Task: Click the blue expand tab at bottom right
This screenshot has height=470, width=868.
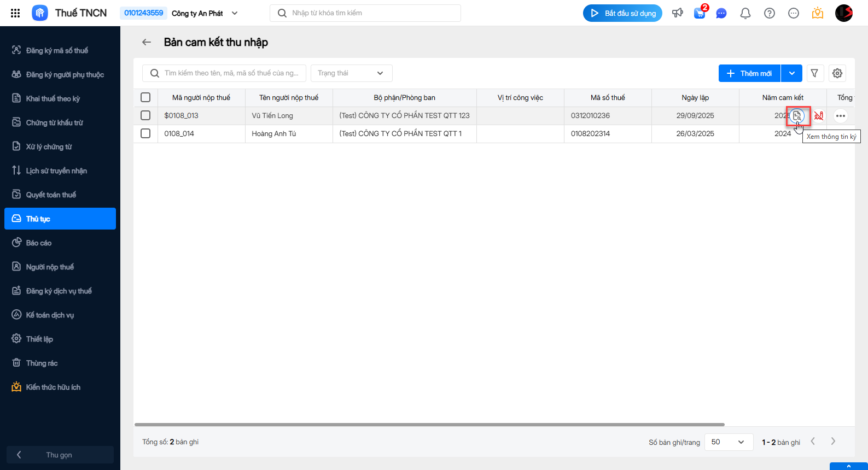Action: click(849, 466)
